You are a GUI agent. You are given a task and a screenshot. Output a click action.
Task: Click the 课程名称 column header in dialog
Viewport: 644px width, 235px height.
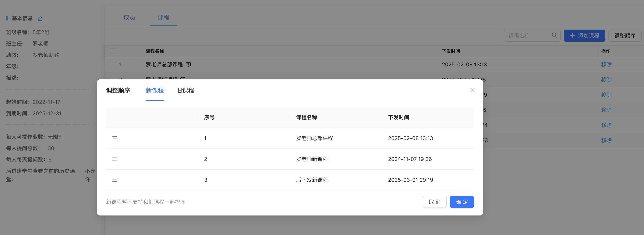306,117
